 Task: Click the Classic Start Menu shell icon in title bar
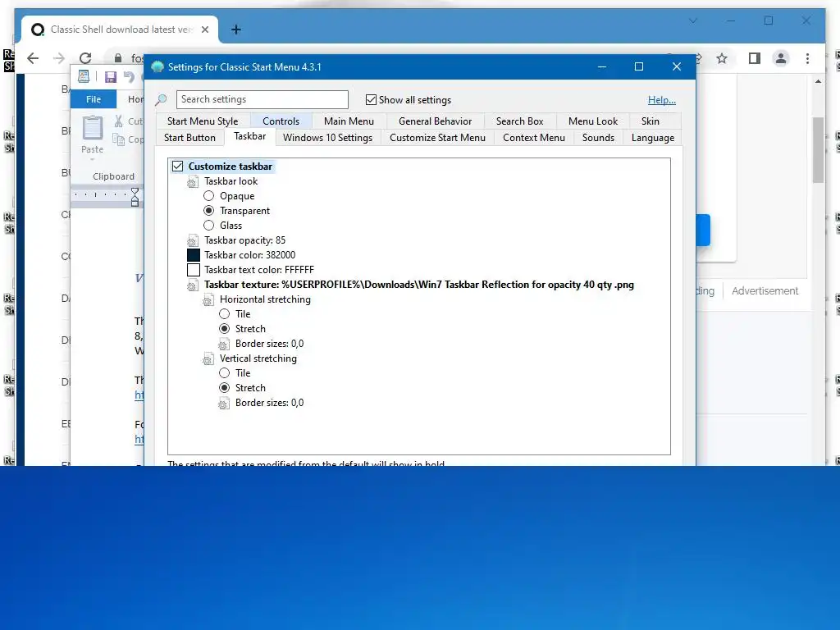pyautogui.click(x=157, y=67)
